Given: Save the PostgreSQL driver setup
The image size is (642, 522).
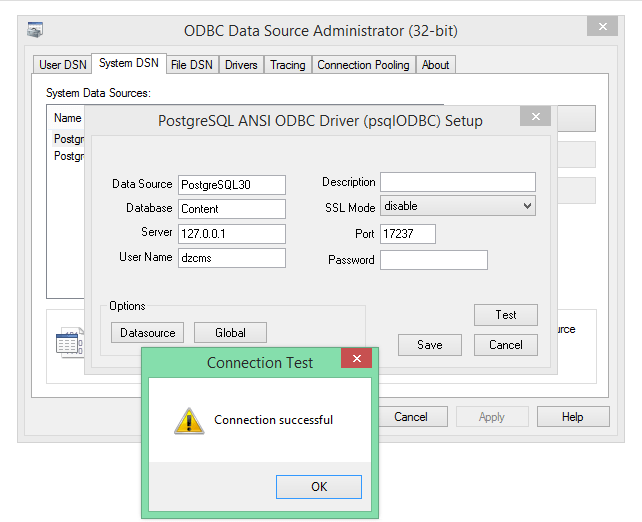Looking at the screenshot, I should (x=430, y=345).
